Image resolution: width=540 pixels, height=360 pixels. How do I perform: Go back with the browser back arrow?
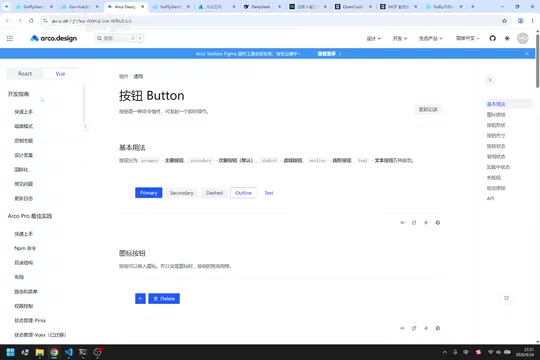click(x=8, y=21)
